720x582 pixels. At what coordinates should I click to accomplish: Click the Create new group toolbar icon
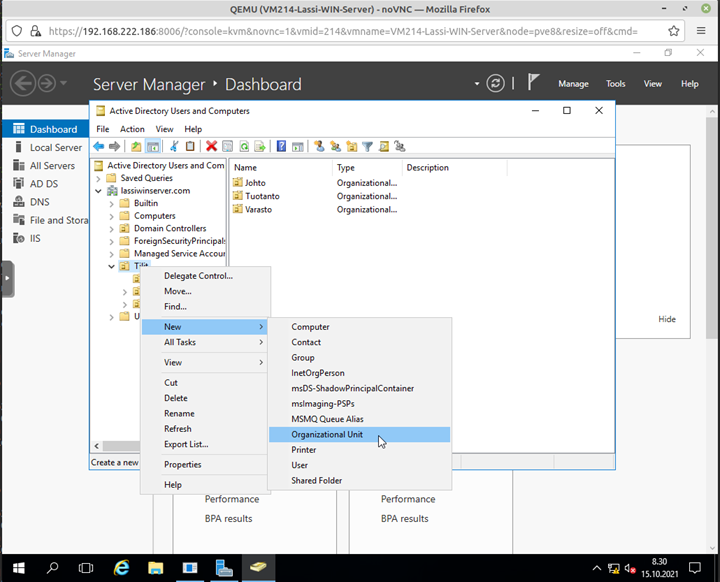click(x=335, y=147)
